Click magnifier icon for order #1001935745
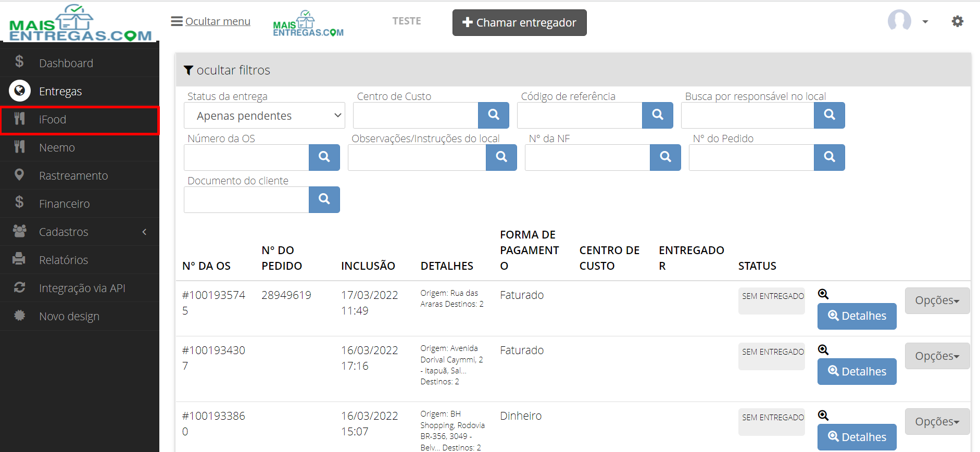This screenshot has height=452, width=980. point(823,294)
